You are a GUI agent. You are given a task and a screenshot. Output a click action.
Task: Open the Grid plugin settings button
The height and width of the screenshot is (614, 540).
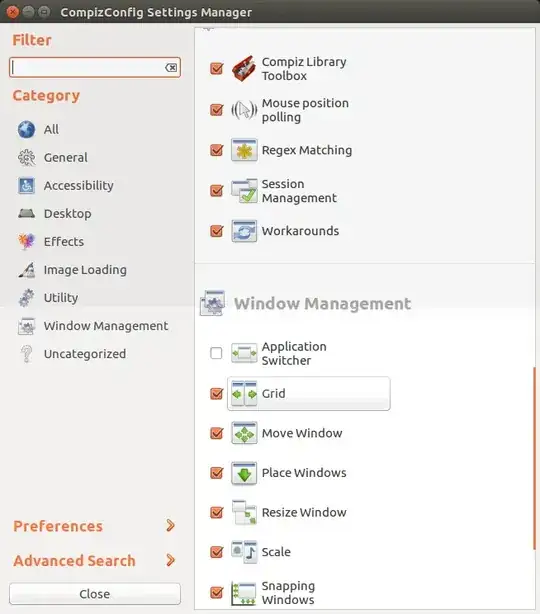pyautogui.click(x=309, y=394)
